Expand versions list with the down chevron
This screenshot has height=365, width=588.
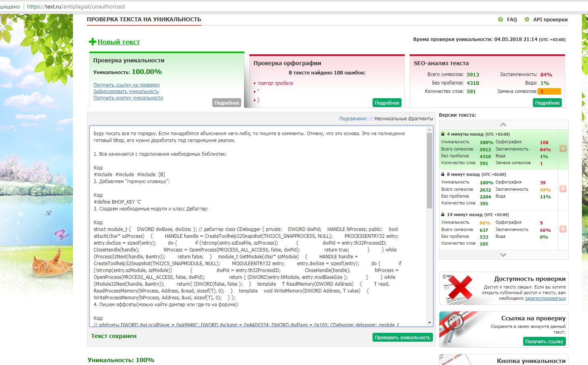click(x=503, y=255)
